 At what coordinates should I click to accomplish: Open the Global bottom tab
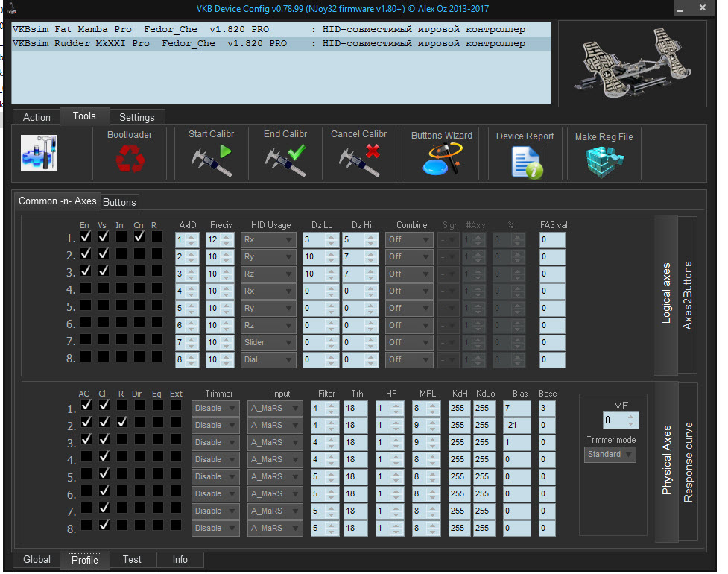37,559
